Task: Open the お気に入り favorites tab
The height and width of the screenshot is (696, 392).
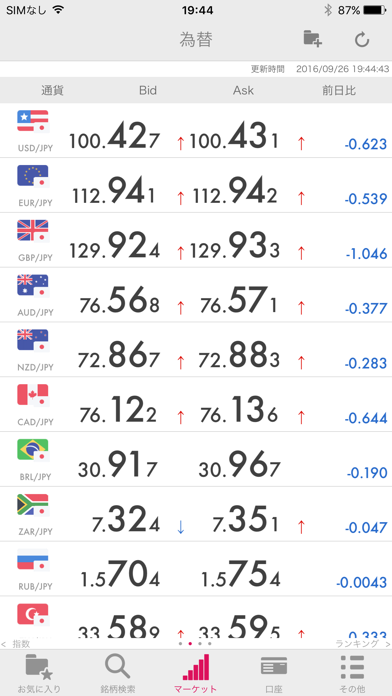Action: click(x=39, y=673)
